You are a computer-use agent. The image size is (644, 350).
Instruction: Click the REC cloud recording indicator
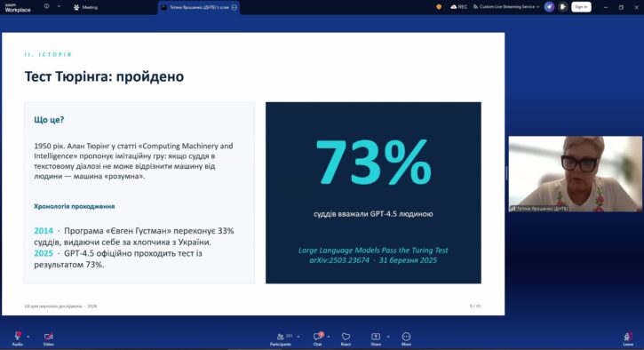458,6
